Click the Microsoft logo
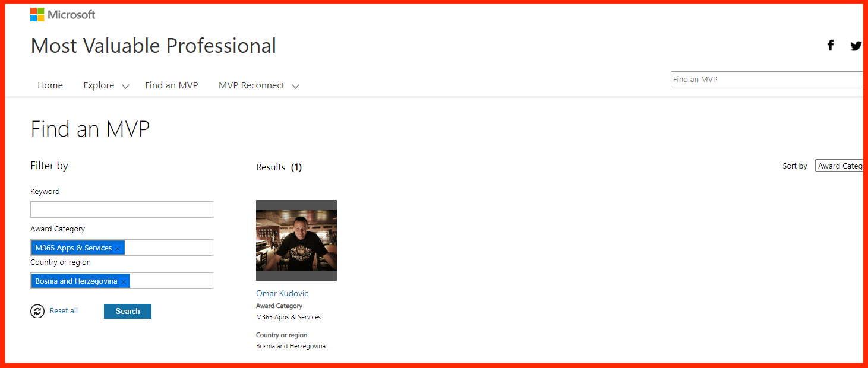The width and height of the screenshot is (868, 368). coord(63,15)
